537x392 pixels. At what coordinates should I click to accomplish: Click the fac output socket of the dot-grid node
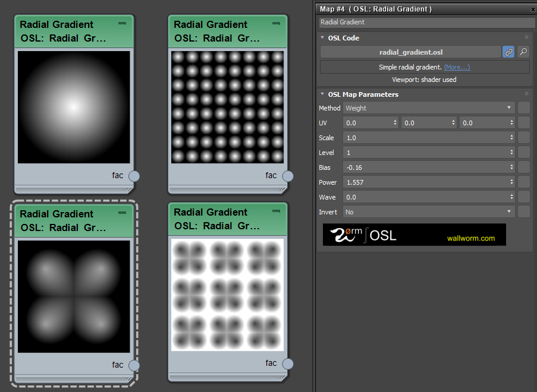tap(288, 176)
